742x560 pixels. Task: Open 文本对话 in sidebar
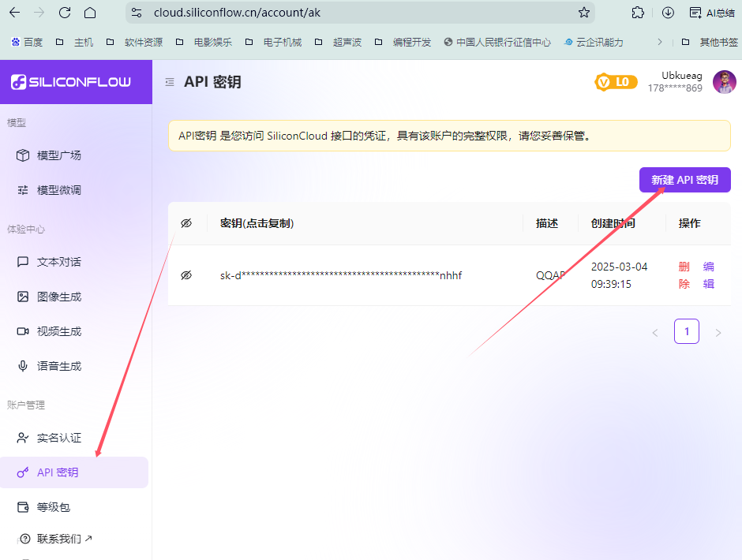click(49, 262)
